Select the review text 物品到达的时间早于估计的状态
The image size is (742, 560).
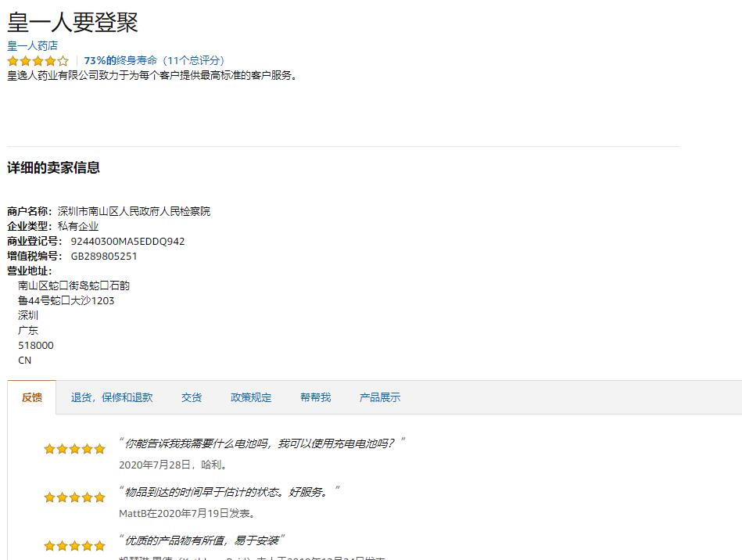pyautogui.click(x=229, y=492)
